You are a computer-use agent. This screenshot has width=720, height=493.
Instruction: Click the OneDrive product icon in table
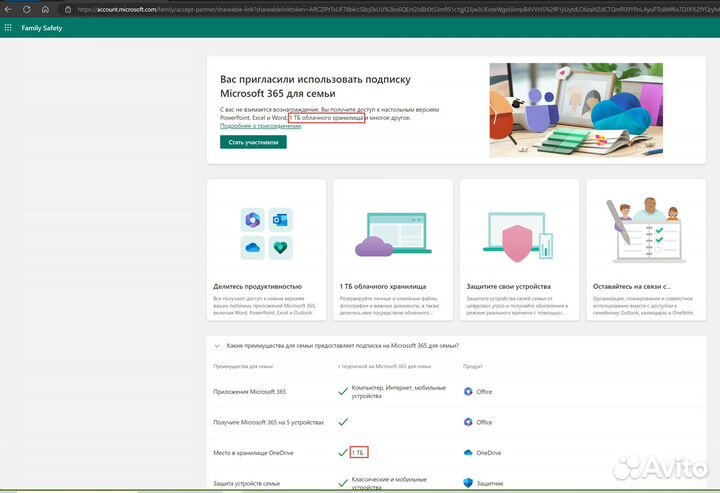tap(468, 453)
